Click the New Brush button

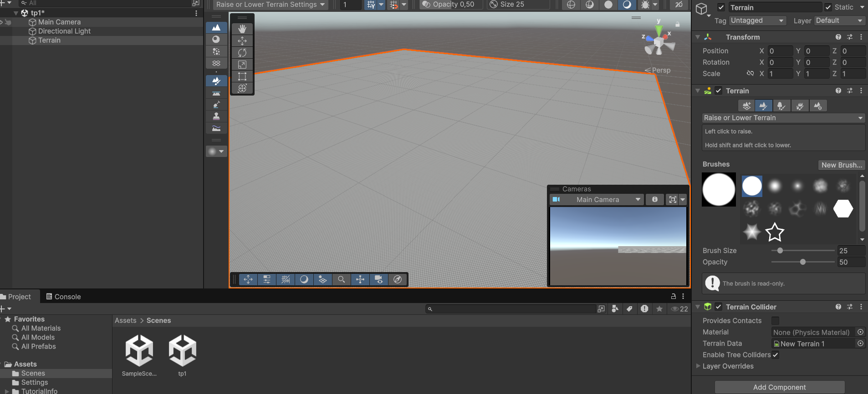click(x=842, y=165)
